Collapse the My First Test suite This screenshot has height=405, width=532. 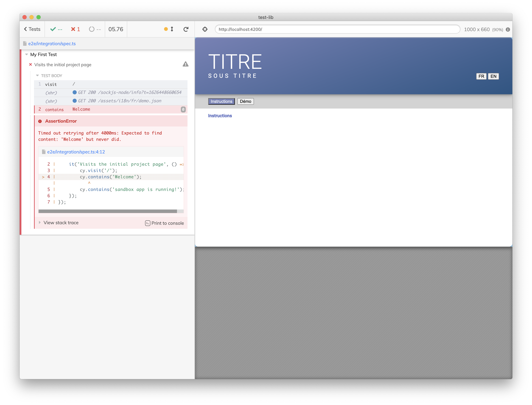[x=26, y=54]
